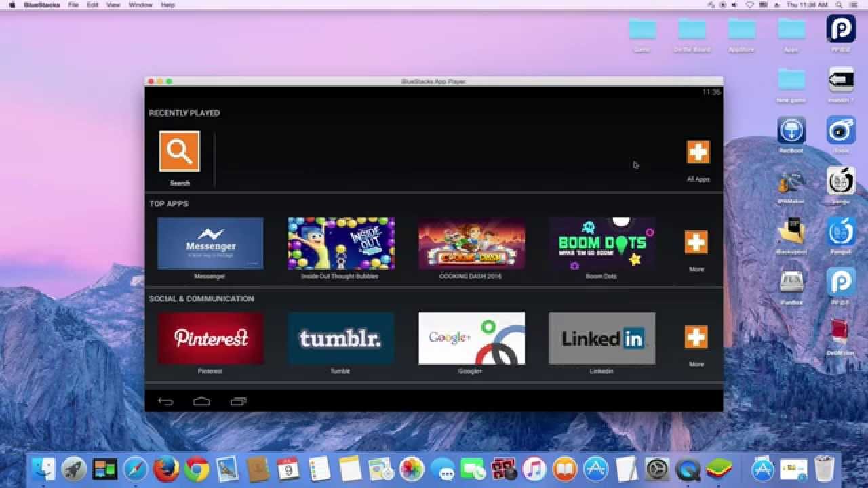868x488 pixels.
Task: Open the Edit menu
Action: click(x=92, y=5)
